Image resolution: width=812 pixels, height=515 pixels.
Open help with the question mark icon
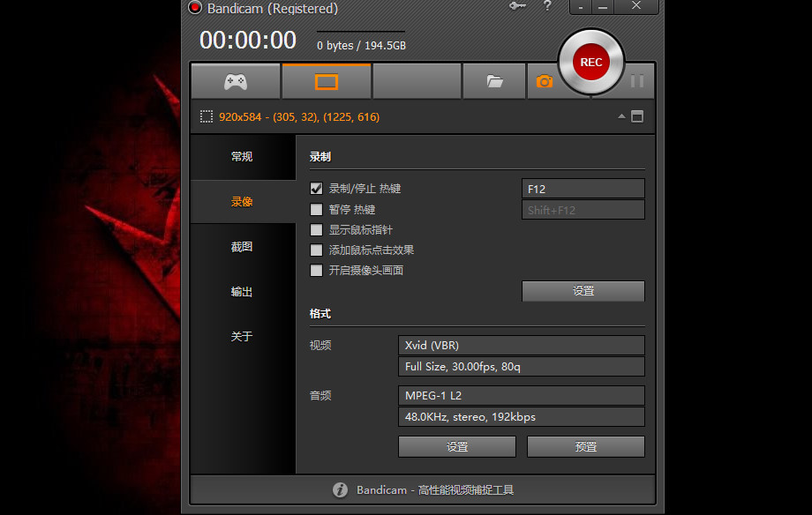[x=547, y=7]
